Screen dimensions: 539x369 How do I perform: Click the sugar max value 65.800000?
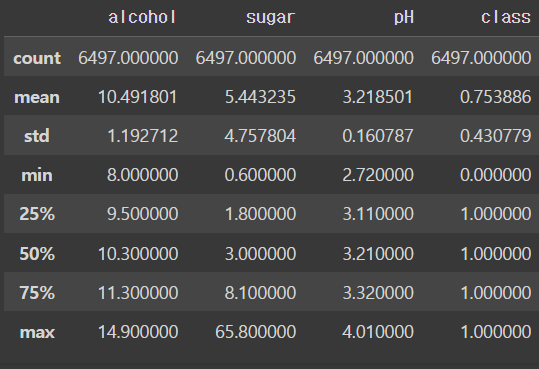pos(255,332)
